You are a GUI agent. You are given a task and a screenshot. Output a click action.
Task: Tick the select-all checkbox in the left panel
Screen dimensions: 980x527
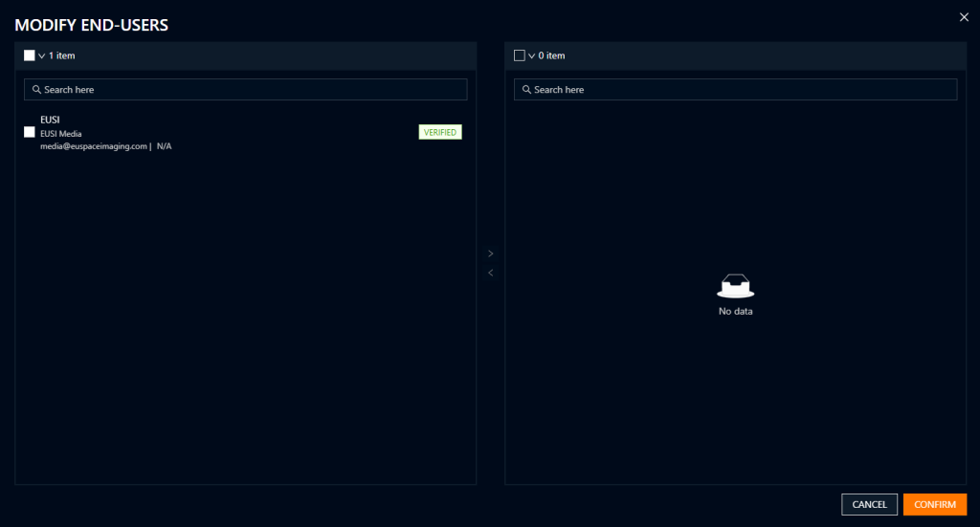pyautogui.click(x=30, y=55)
